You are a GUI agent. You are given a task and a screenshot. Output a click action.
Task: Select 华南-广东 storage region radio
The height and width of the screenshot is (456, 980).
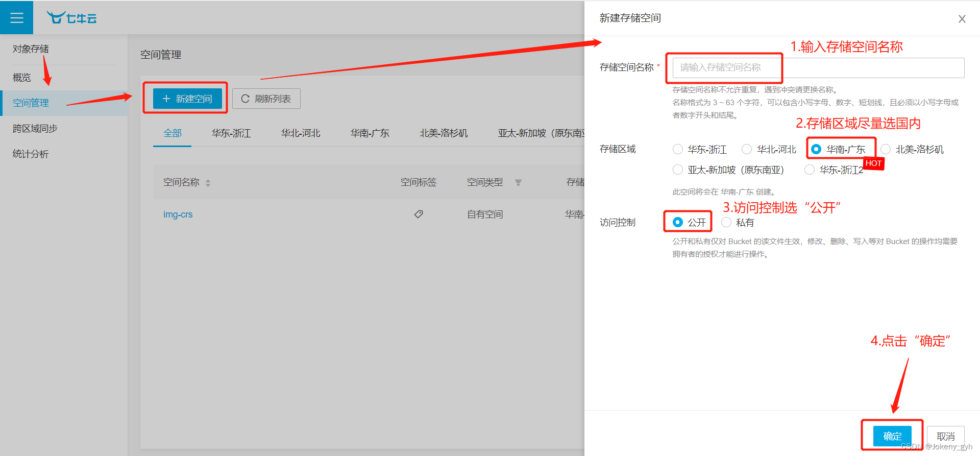point(816,149)
